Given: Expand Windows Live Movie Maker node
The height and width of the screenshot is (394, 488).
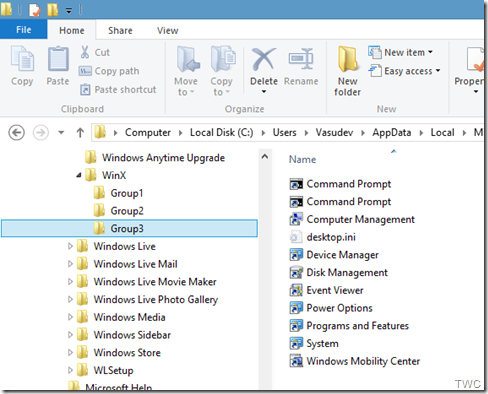Looking at the screenshot, I should (70, 282).
